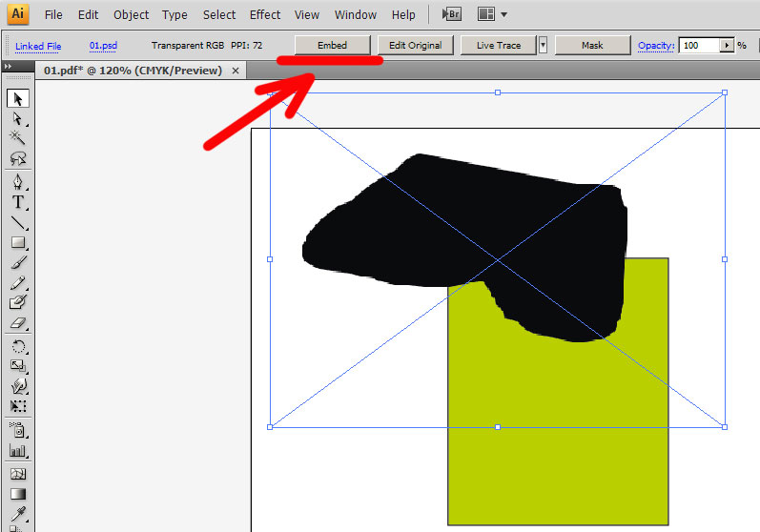This screenshot has width=760, height=532.
Task: Click the left-middle bounding box handle
Action: point(270,259)
